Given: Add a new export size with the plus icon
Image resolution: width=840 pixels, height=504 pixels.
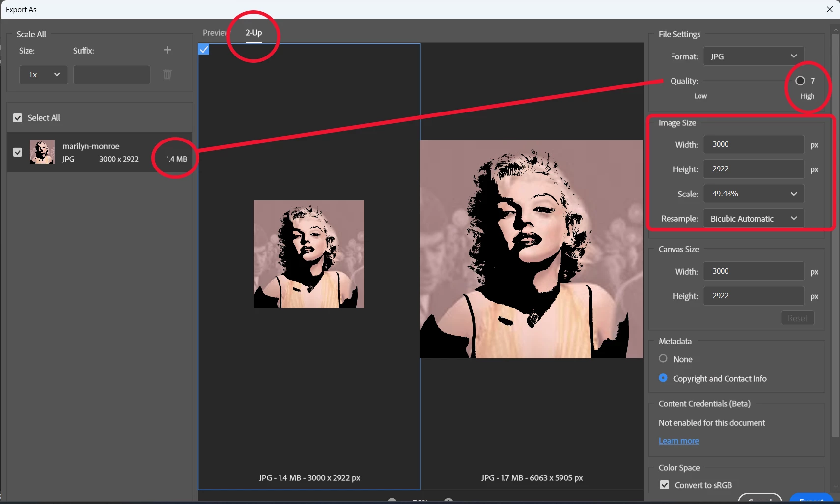Looking at the screenshot, I should pos(168,50).
